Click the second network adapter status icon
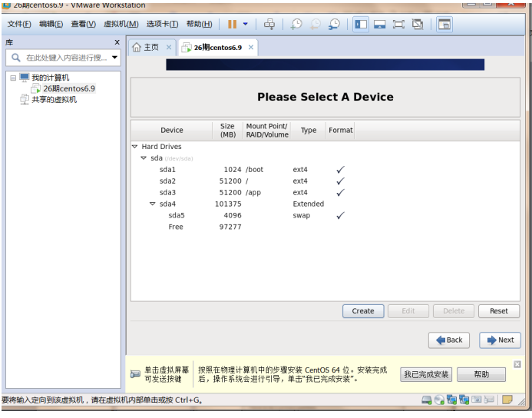Image resolution: width=532 pixels, height=418 pixels. click(x=464, y=400)
